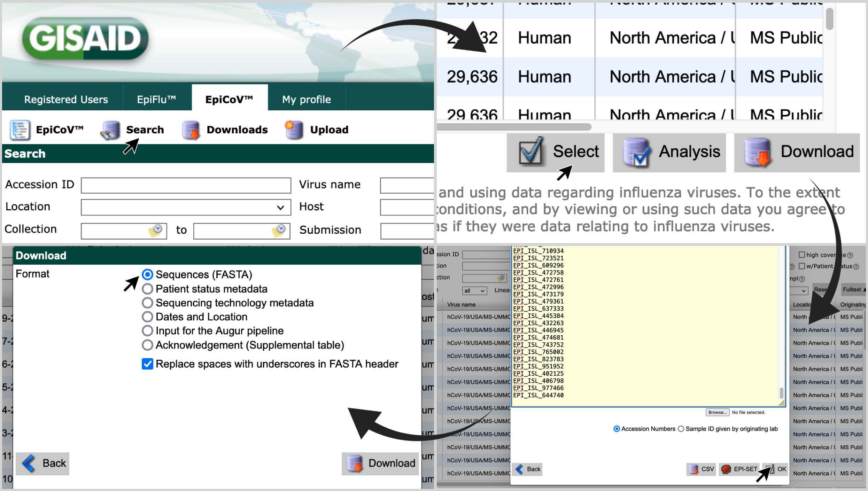Viewport: 868px width, 491px height.
Task: Click the Download database icon beside Analysis
Action: (x=758, y=152)
